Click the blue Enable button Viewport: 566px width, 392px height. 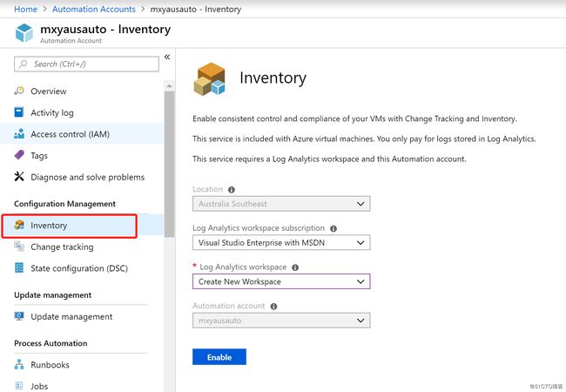pyautogui.click(x=219, y=357)
